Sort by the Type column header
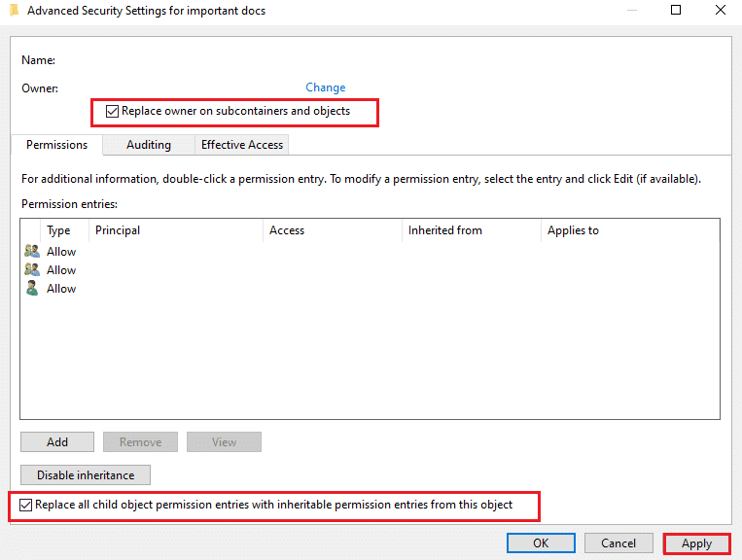Screen dimensions: 742x560 [65, 230]
